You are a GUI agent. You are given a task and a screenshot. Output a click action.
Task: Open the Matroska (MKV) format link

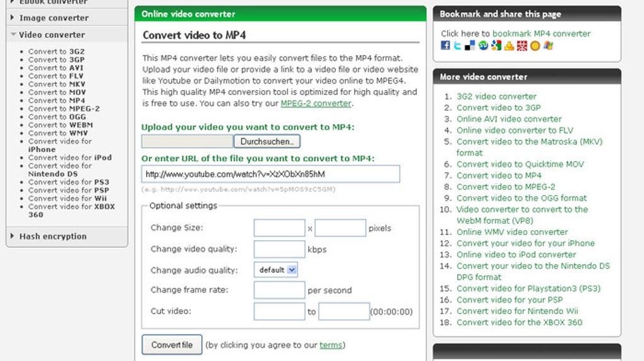pos(530,147)
